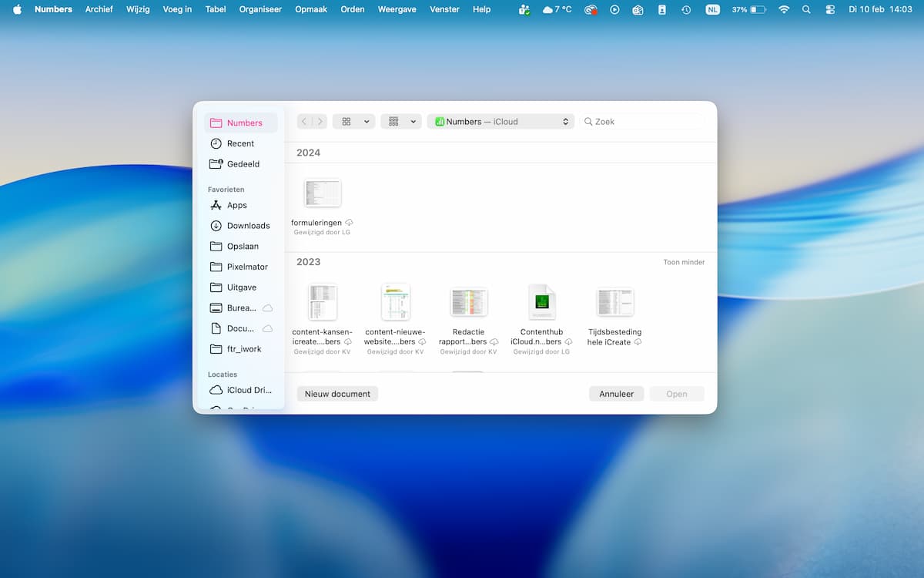Click the Annuleer button
This screenshot has height=578, width=924.
(616, 394)
